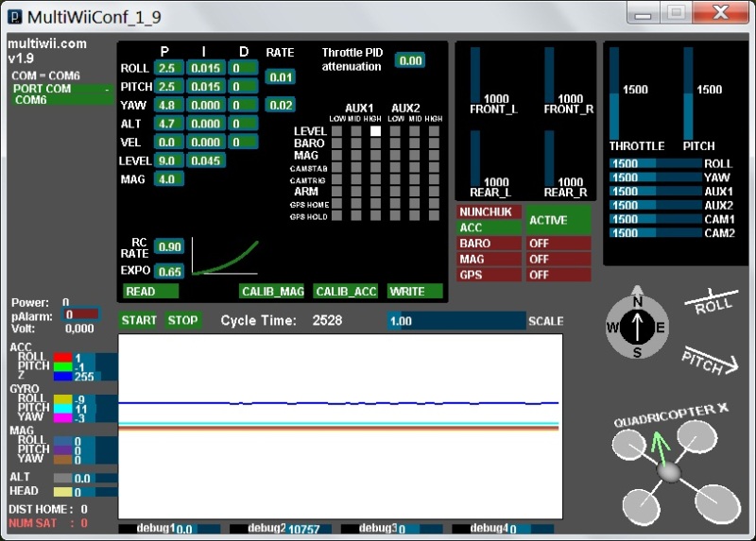The width and height of the screenshot is (756, 541).
Task: Click the ACC sensor indicator
Action: click(x=489, y=228)
